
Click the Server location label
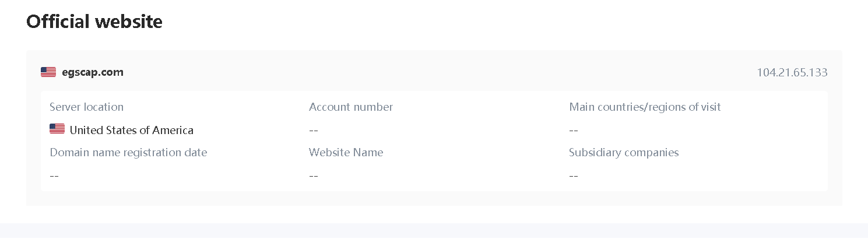click(x=86, y=107)
